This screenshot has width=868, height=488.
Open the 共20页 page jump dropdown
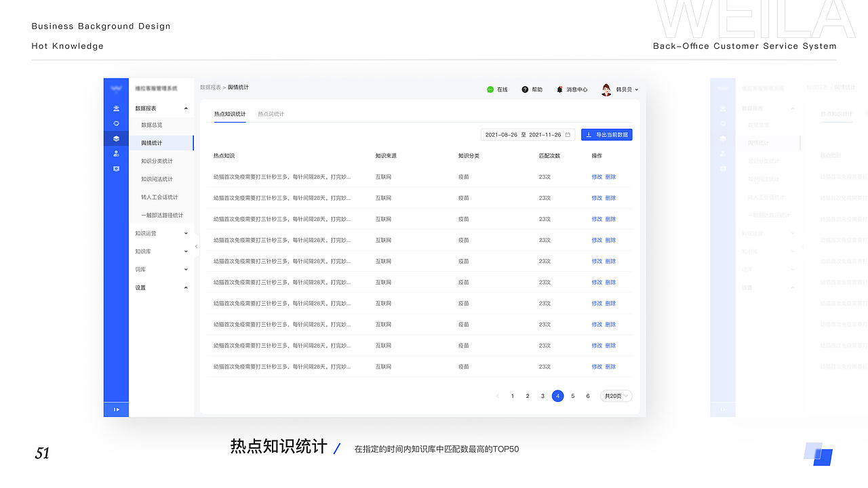tap(616, 396)
